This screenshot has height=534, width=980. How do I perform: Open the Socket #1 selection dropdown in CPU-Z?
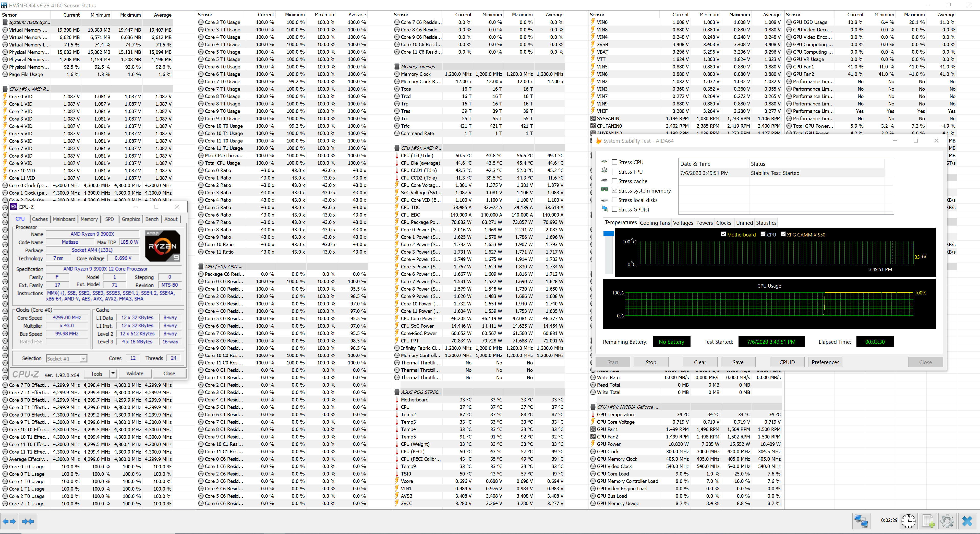tap(67, 359)
